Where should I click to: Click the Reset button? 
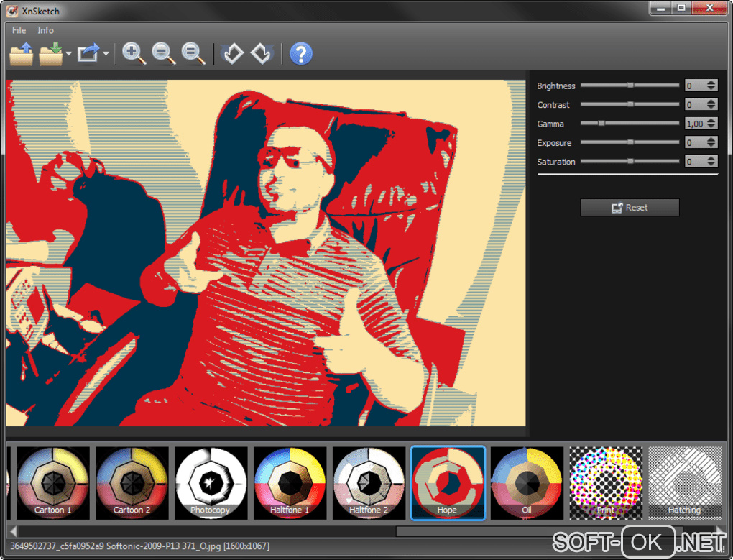[630, 208]
